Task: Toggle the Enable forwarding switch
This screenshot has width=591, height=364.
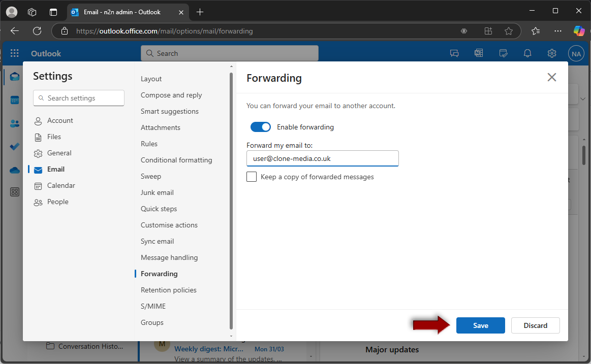Action: point(261,127)
